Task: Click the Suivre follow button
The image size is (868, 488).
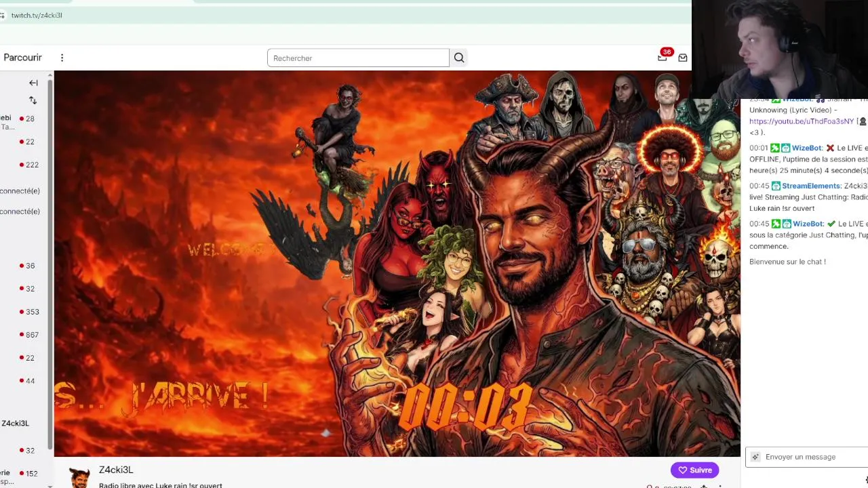Action: (694, 470)
